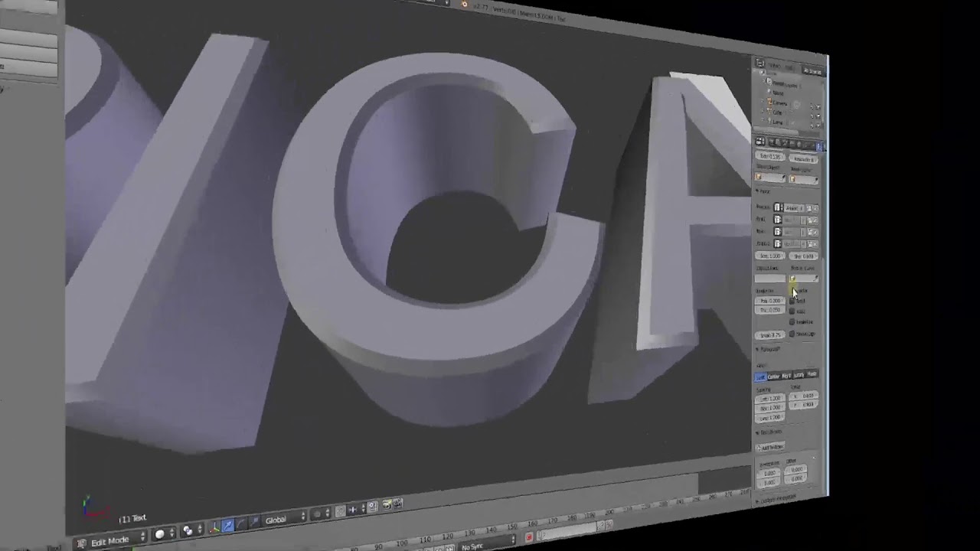Click the Extrude value field

(x=770, y=157)
